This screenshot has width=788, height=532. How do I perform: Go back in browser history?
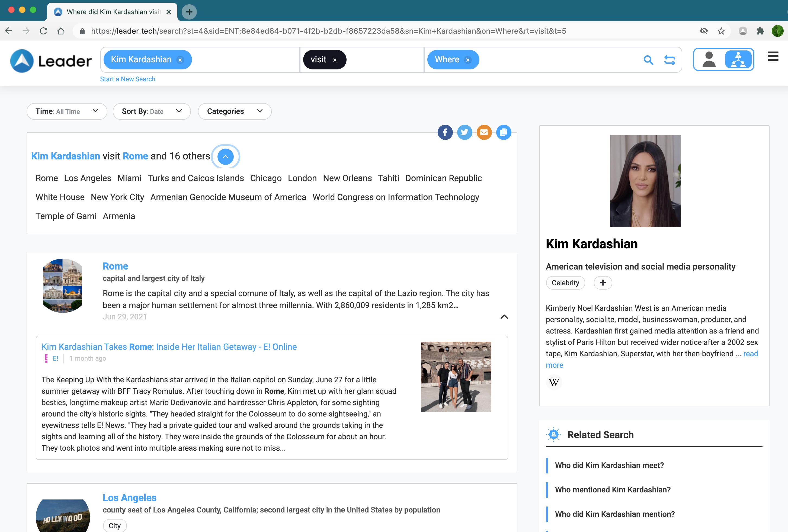(9, 31)
